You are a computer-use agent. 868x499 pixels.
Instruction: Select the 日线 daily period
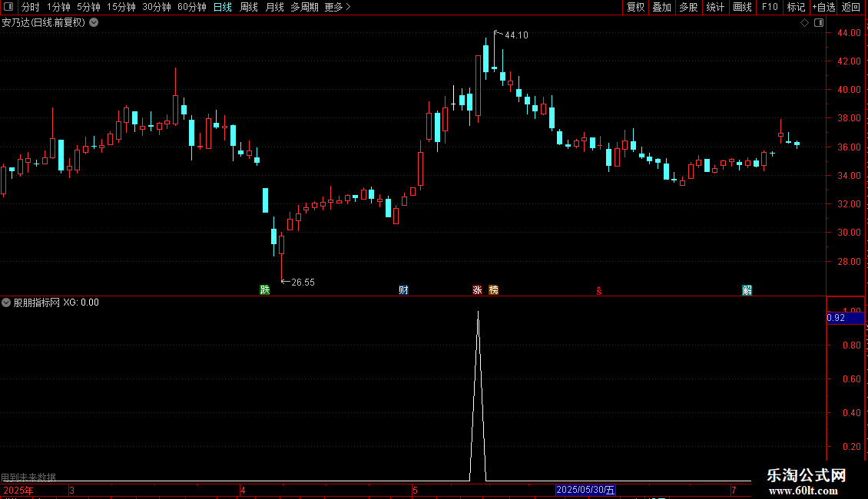(223, 7)
